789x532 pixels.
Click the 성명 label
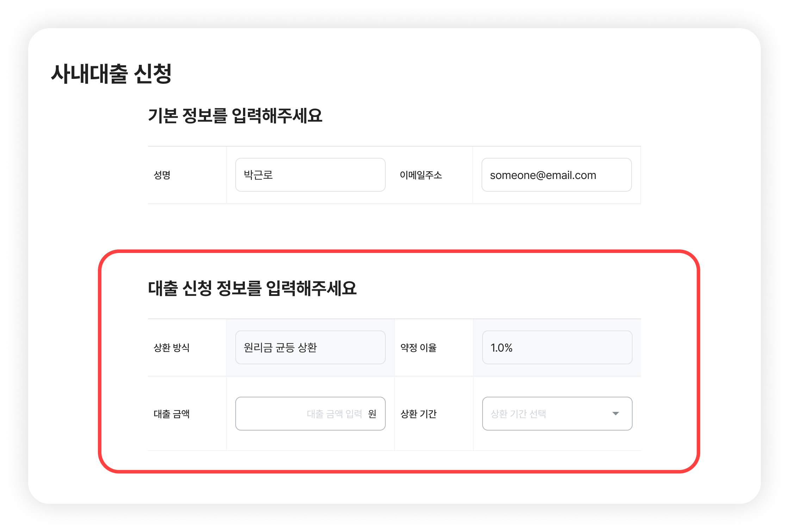[x=162, y=175]
